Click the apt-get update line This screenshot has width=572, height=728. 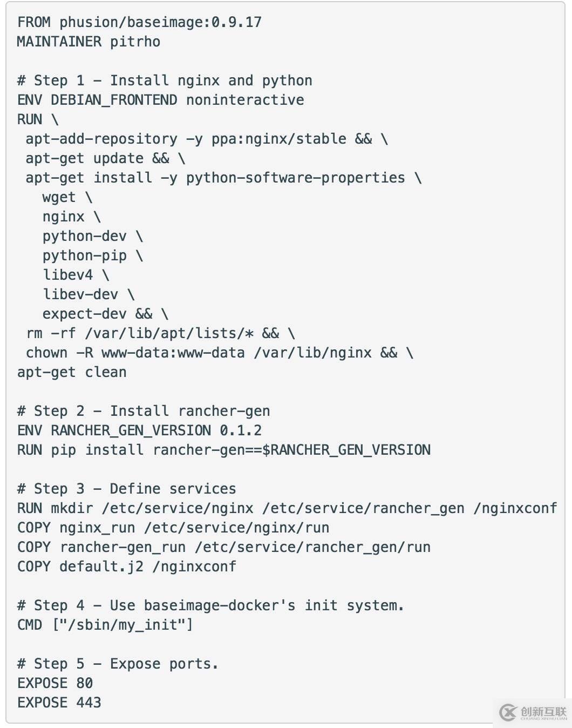click(x=105, y=158)
